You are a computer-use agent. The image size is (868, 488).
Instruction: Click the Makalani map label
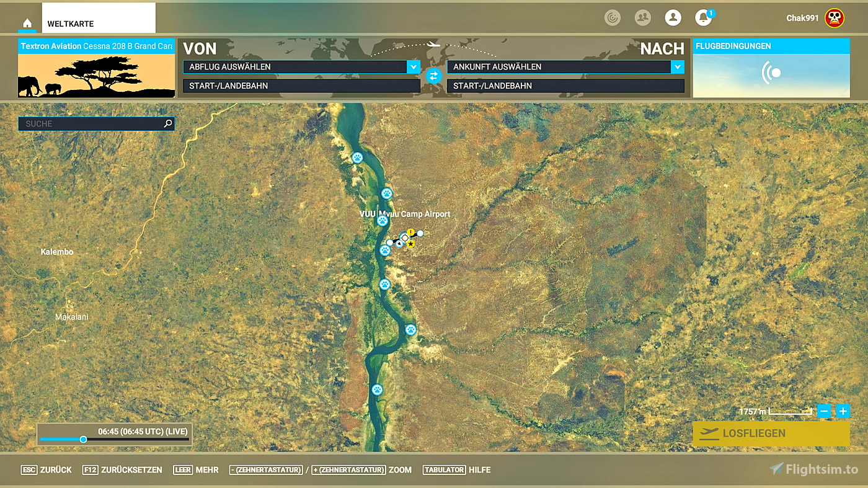pyautogui.click(x=72, y=317)
